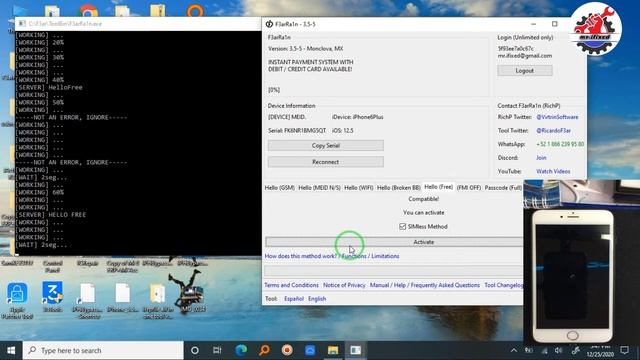
Task: Click the console window title bar
Action: click(x=137, y=24)
